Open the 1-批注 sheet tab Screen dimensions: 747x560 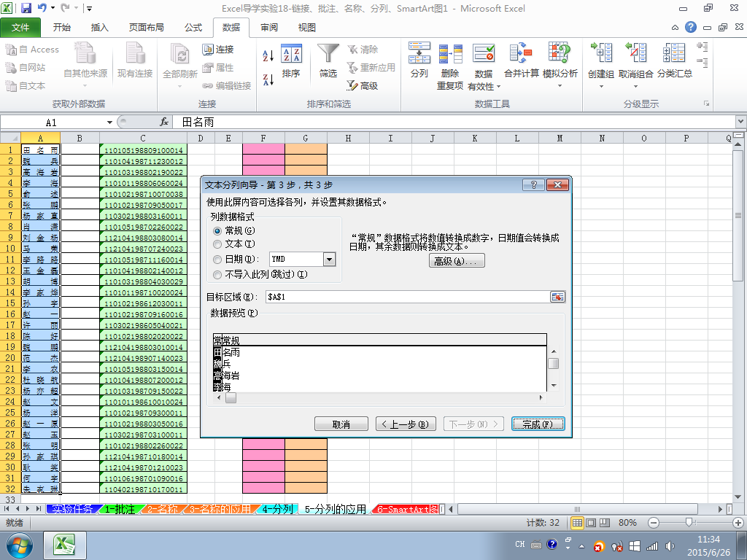120,509
